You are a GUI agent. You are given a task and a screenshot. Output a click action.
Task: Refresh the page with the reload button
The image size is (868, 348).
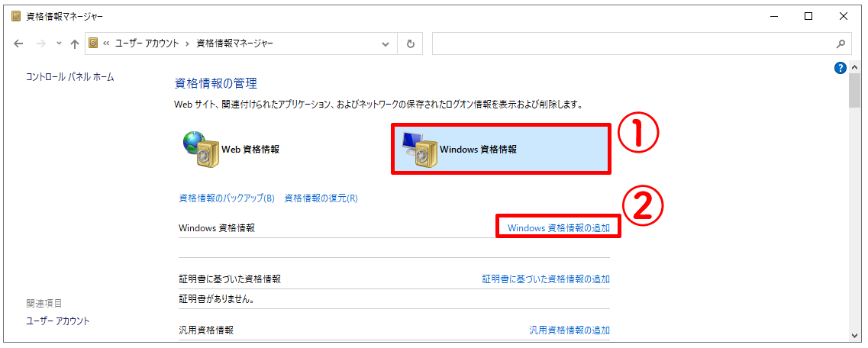coord(410,44)
